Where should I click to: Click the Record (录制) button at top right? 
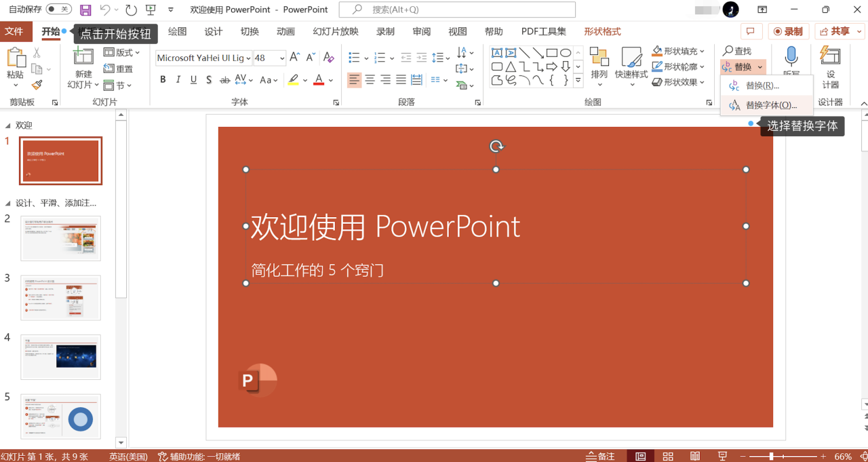pos(788,31)
